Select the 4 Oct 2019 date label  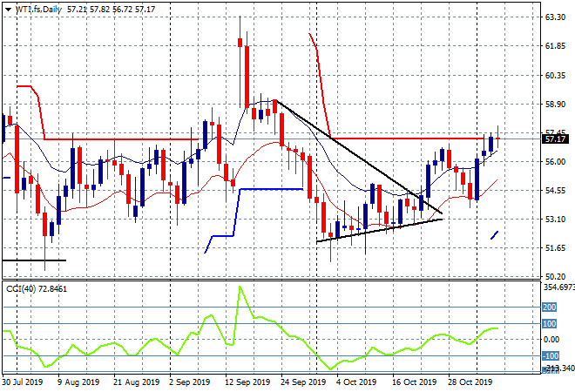pos(356,382)
